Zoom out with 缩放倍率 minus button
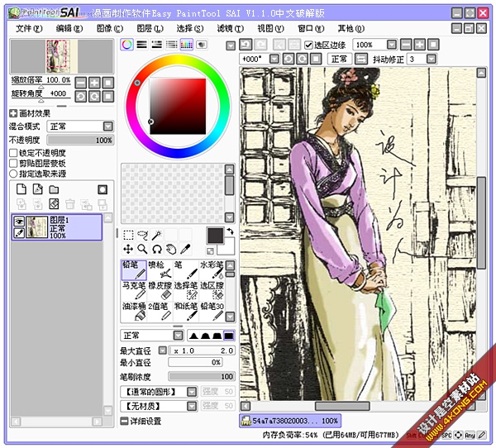Screen dimensions: 496x448 coord(81,83)
